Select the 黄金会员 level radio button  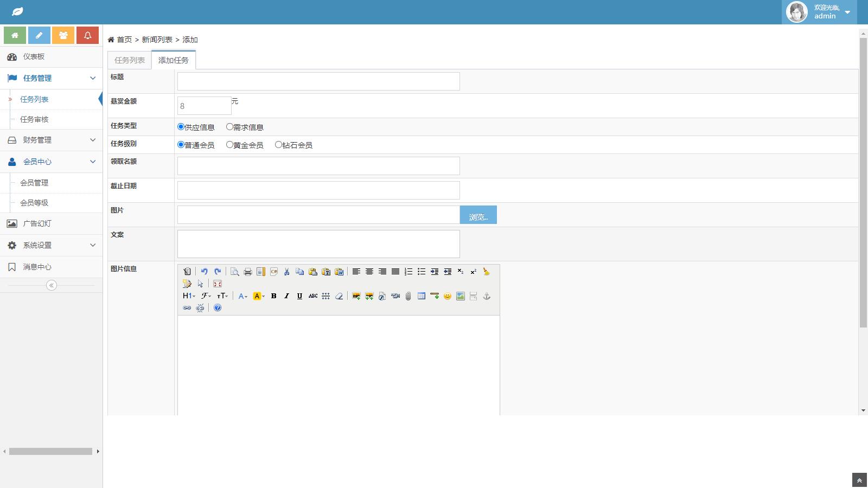tap(229, 145)
